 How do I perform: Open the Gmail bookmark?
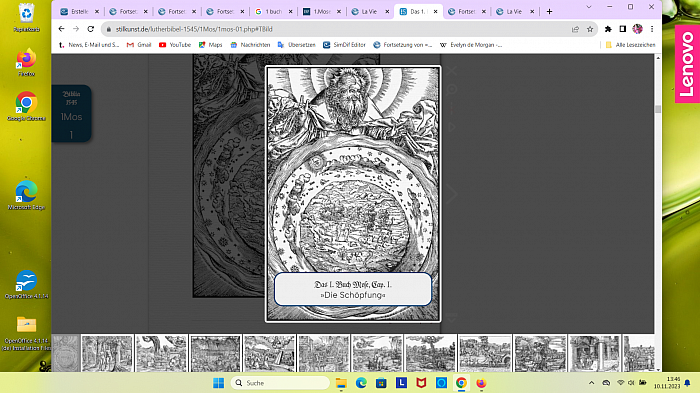tap(139, 45)
